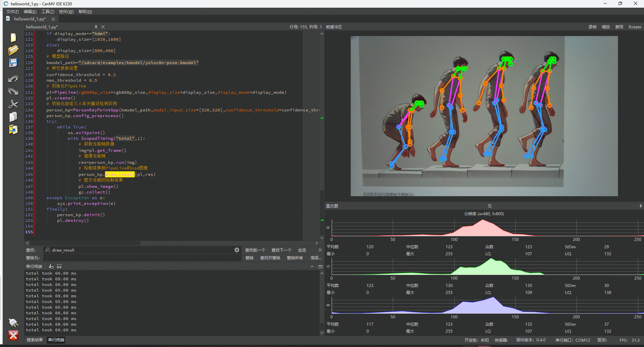The width and height of the screenshot is (644, 347).
Task: Click the 缩放 zoom button
Action: [606, 27]
